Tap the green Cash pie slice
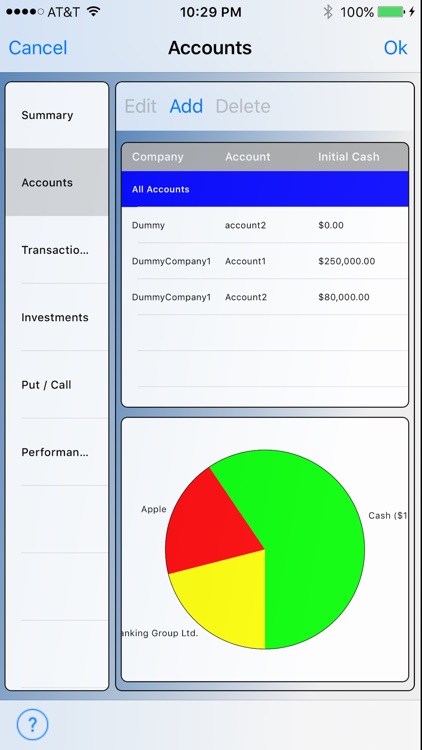 [x=311, y=540]
